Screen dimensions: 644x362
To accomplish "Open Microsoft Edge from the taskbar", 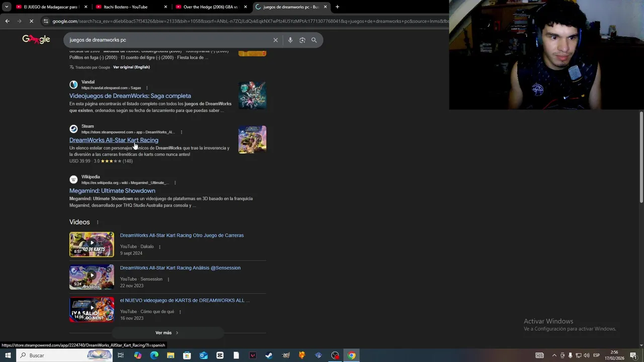I will coord(154,355).
